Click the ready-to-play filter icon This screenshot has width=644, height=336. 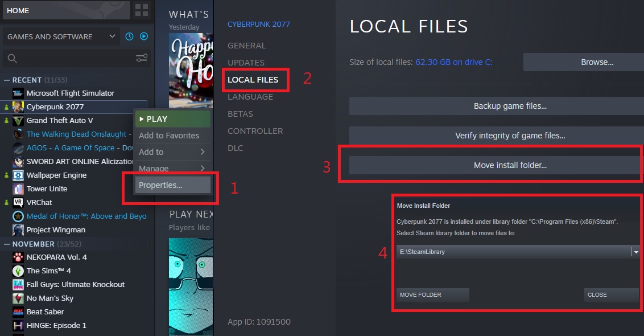144,36
